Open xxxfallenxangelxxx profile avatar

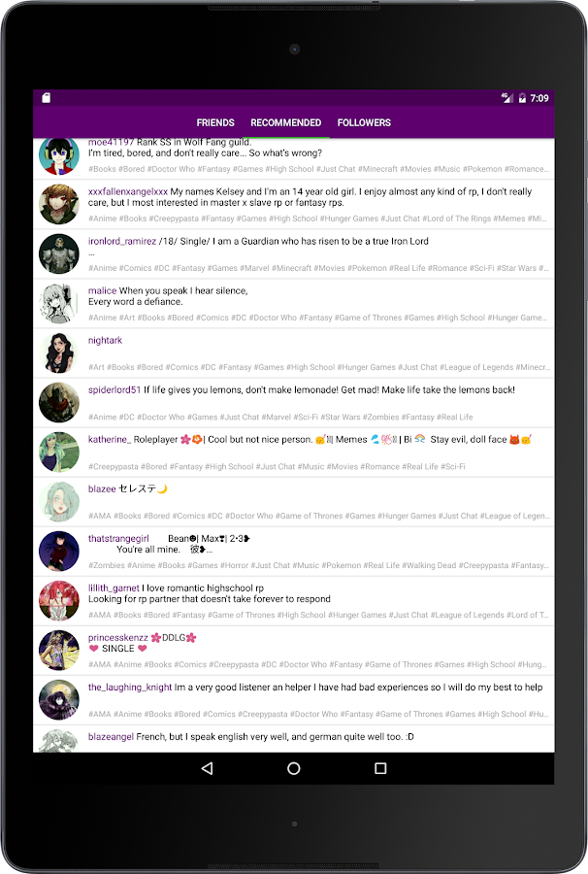click(59, 205)
